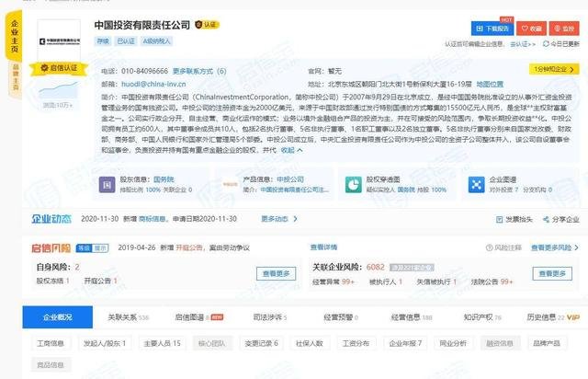Open the 企业主页 side tab

[15, 36]
